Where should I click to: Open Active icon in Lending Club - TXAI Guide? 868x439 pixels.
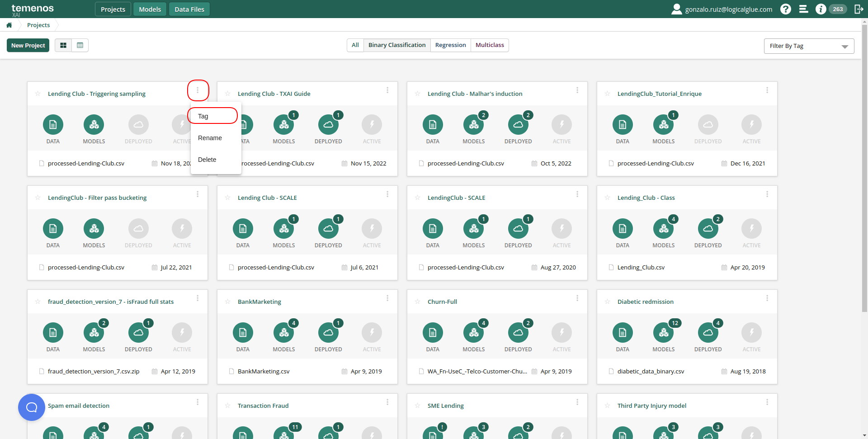click(x=372, y=125)
